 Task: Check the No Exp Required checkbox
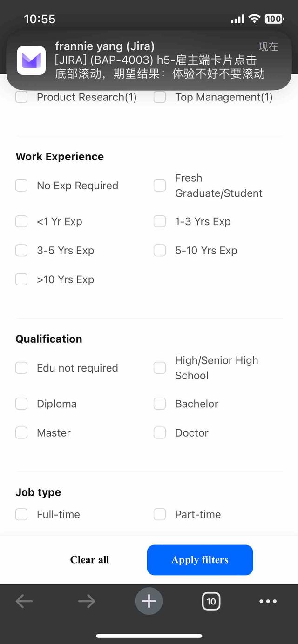point(21,186)
